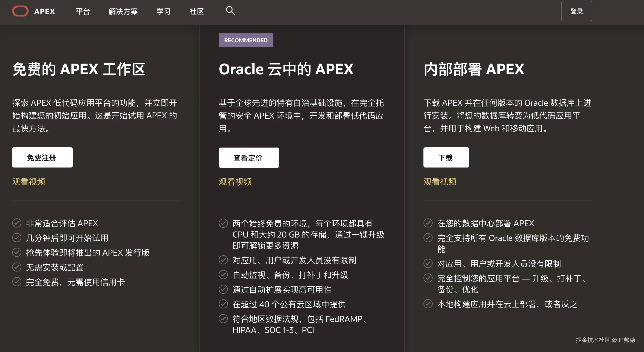Click checkmark icon beside 自动监视、备份、打补丁和升级
Image resolution: width=644 pixels, height=352 pixels.
pyautogui.click(x=223, y=275)
